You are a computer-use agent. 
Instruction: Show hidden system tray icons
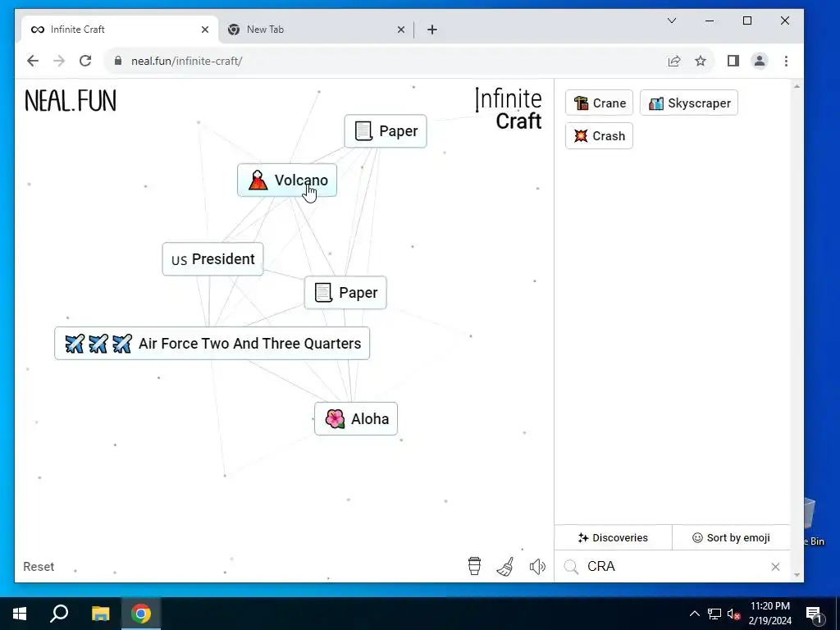coord(694,614)
